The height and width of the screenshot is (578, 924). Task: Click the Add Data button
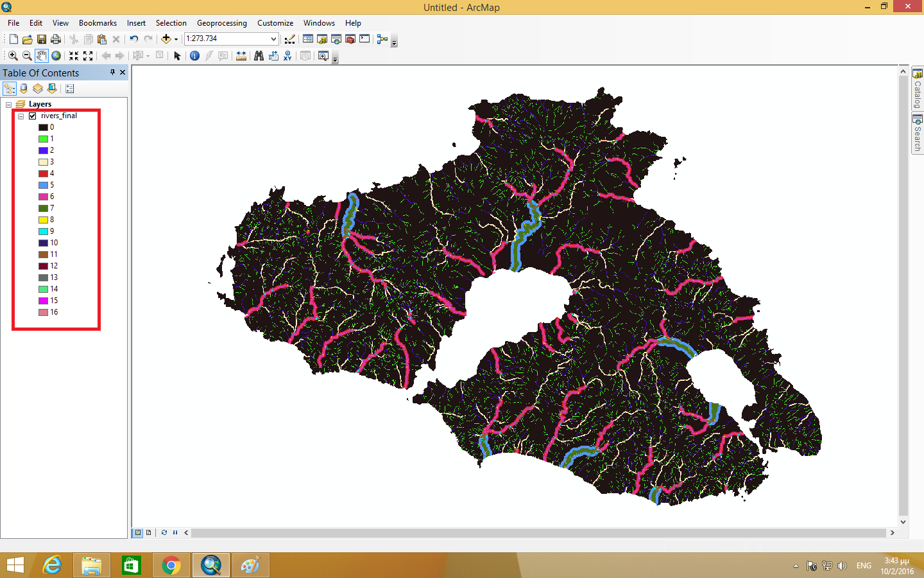[x=166, y=39]
